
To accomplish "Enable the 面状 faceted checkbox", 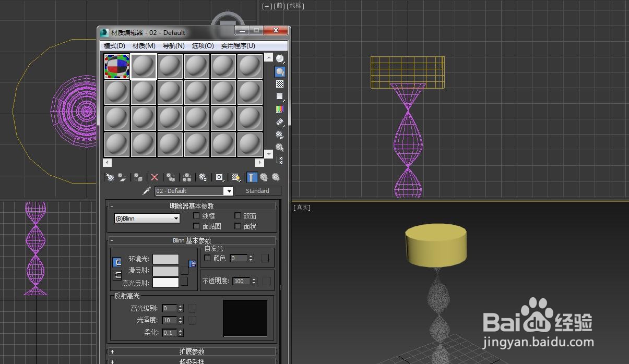I will [238, 226].
